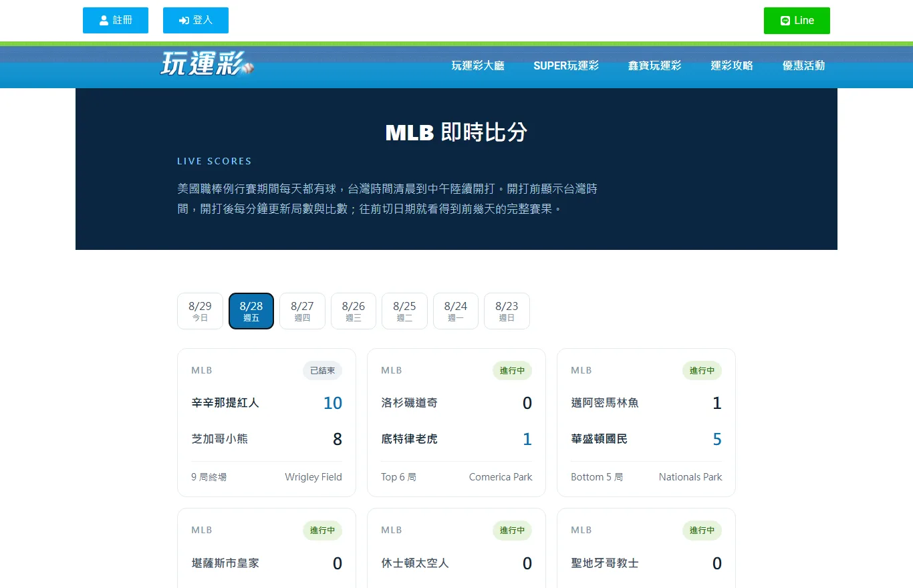The height and width of the screenshot is (588, 913).
Task: Click the Wrigley Field venue text
Action: coord(313,477)
